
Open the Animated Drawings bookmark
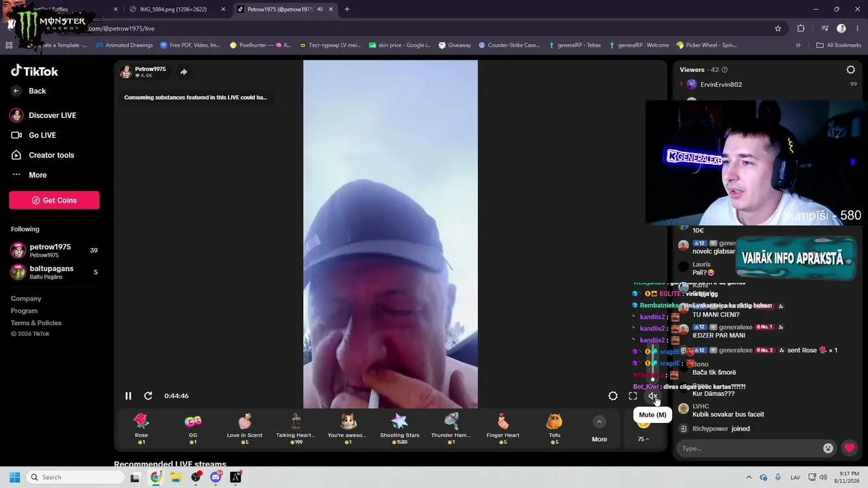124,45
